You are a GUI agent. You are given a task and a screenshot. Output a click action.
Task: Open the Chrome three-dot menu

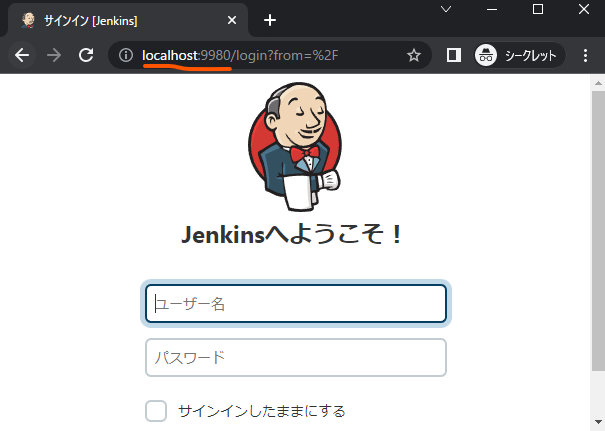[x=585, y=56]
